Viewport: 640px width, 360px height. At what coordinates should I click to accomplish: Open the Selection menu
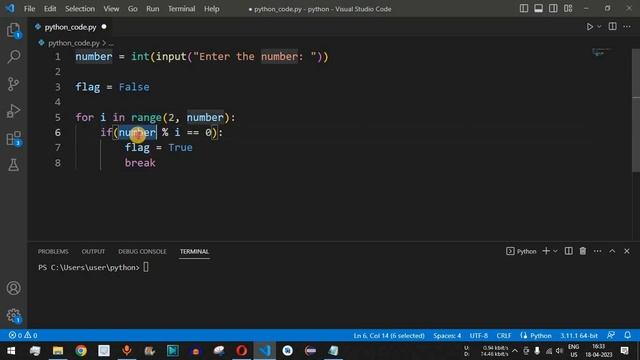click(x=80, y=9)
